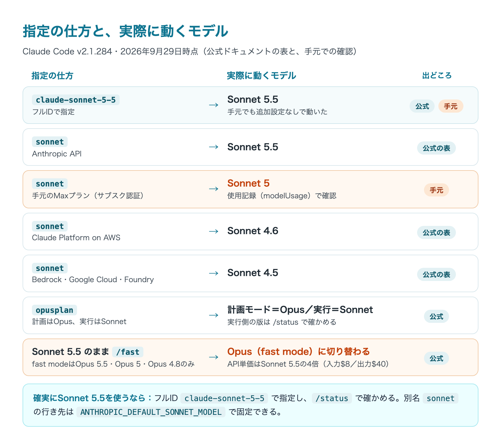The width and height of the screenshot is (501, 448).
Task: Click the column header "実際に動くモデル"
Action: click(x=261, y=76)
